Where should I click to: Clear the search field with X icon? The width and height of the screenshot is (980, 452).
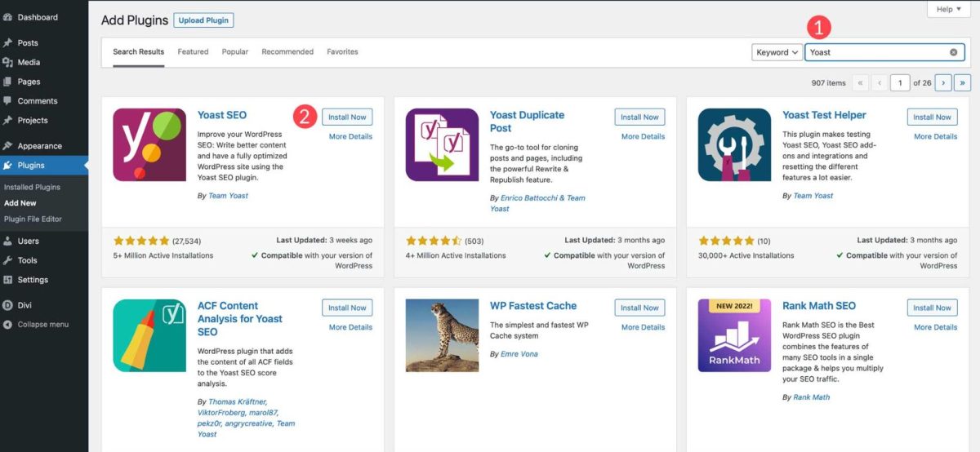953,52
